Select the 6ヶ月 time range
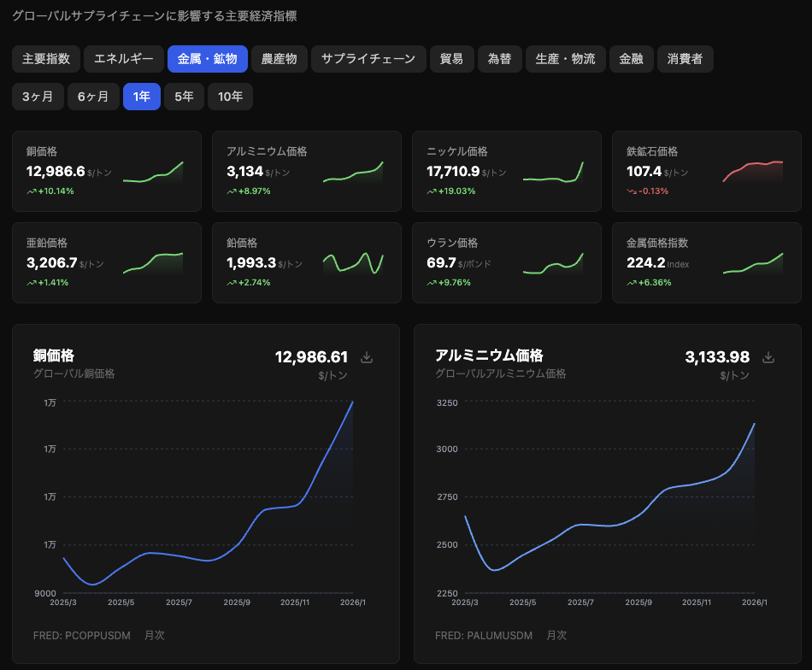Screen dimensions: 812x670 pyautogui.click(x=93, y=97)
